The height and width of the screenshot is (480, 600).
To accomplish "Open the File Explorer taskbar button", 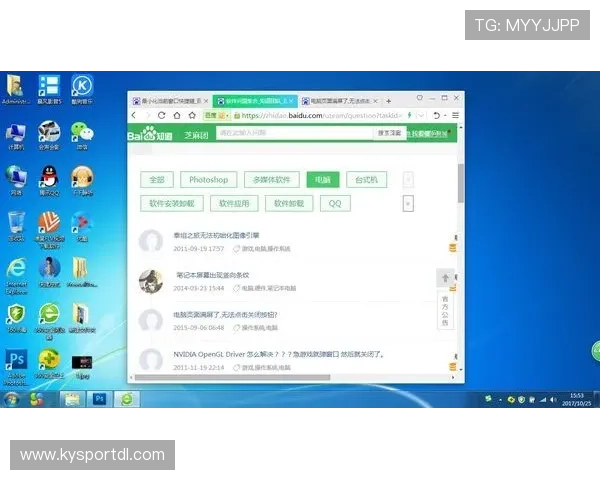I will 72,399.
